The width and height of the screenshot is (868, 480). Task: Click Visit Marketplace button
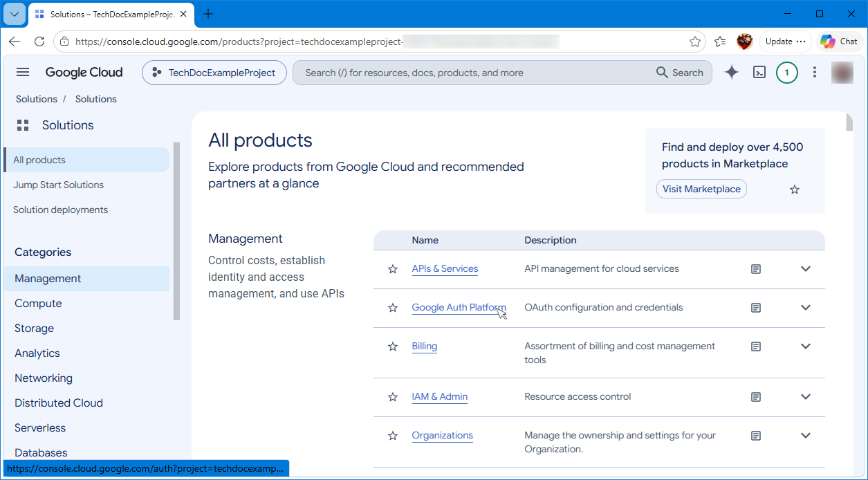701,190
